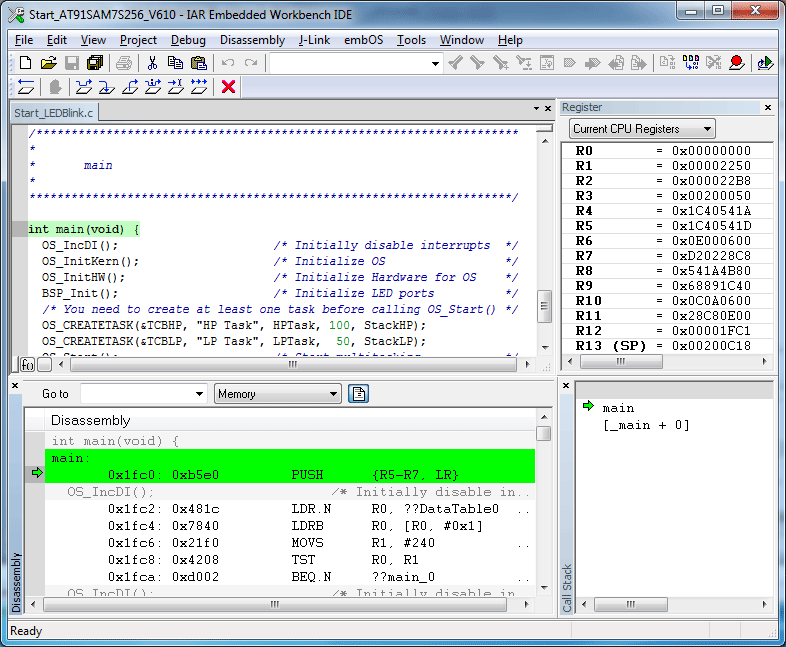Click the disassembly zone document icon next to Memory

coord(358,394)
